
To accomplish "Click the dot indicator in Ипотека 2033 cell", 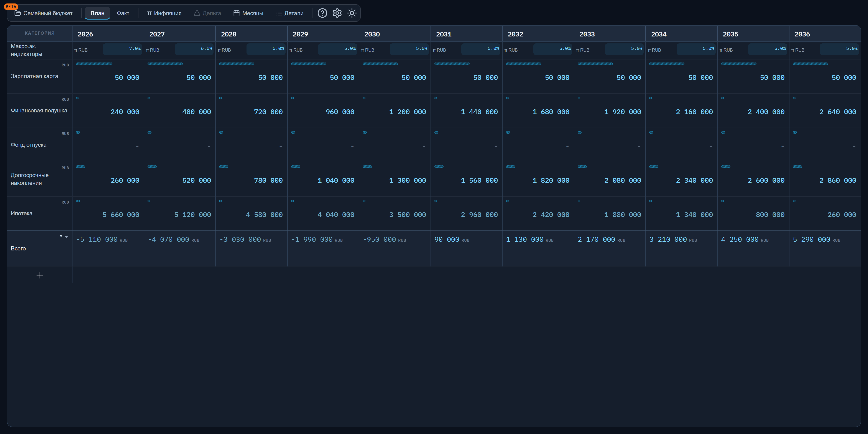I will 579,201.
